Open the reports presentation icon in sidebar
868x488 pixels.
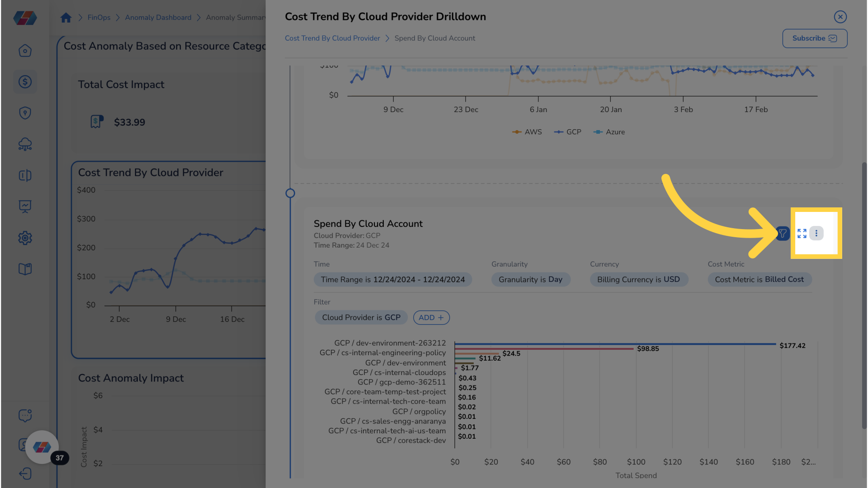coord(25,206)
